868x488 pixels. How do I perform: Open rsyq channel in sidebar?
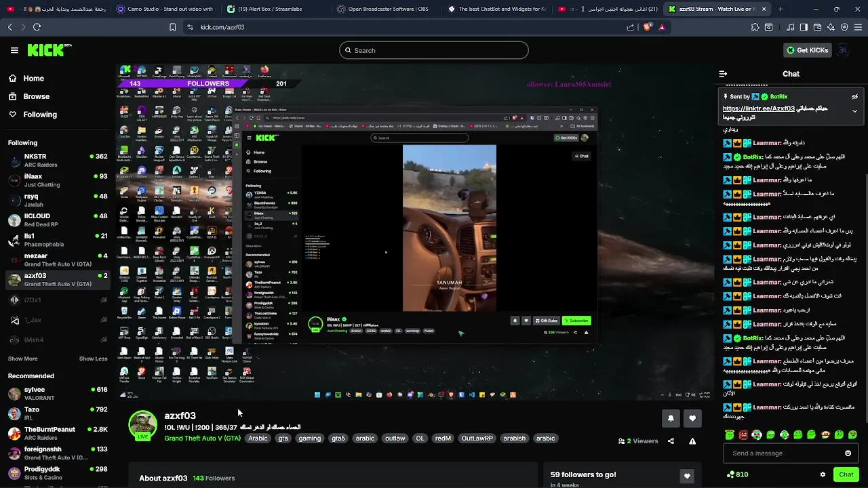pos(57,200)
